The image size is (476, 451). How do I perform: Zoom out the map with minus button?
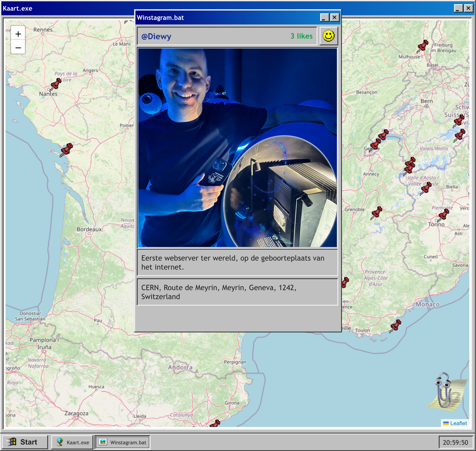tap(18, 48)
